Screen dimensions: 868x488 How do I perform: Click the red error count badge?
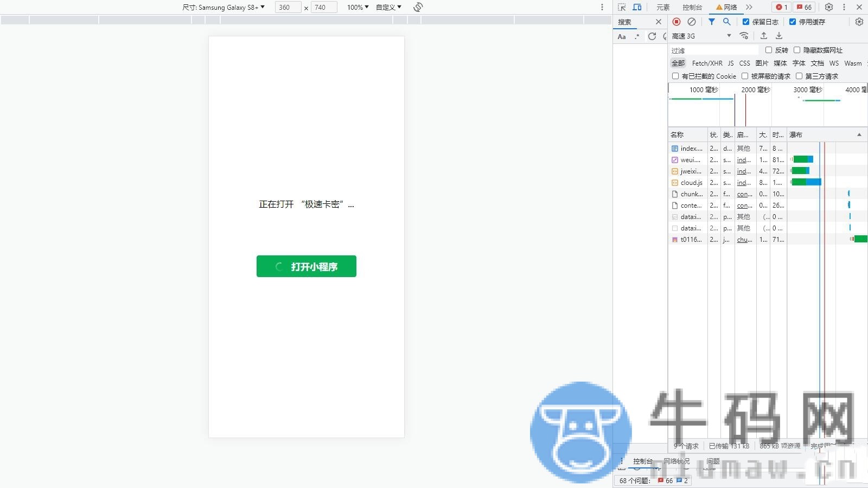[x=781, y=7]
